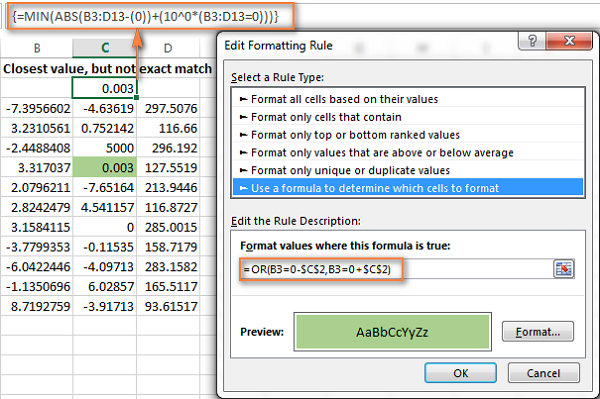Image resolution: width=600 pixels, height=399 pixels.
Task: Close the Edit Formatting Rule dialog
Action: point(569,40)
